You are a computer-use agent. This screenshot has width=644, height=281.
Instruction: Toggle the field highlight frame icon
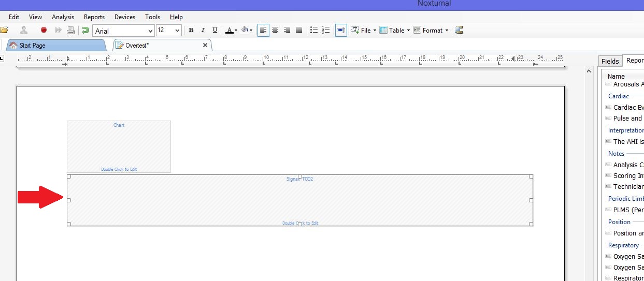tap(341, 30)
